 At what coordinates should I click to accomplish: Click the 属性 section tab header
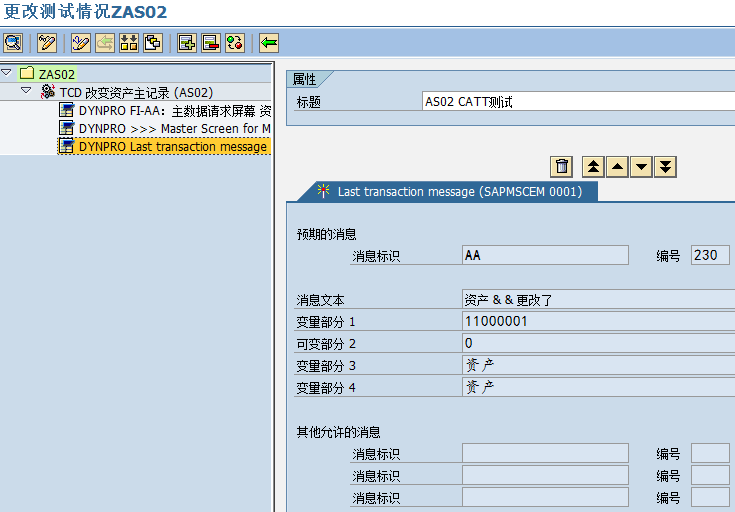(x=303, y=80)
